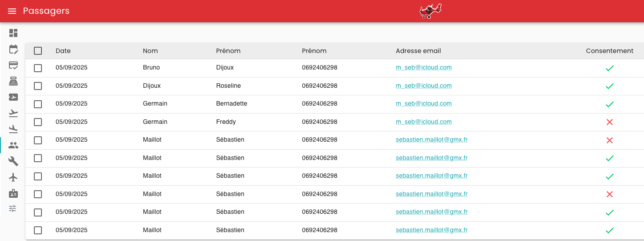Open the flight takeoff section

[13, 113]
